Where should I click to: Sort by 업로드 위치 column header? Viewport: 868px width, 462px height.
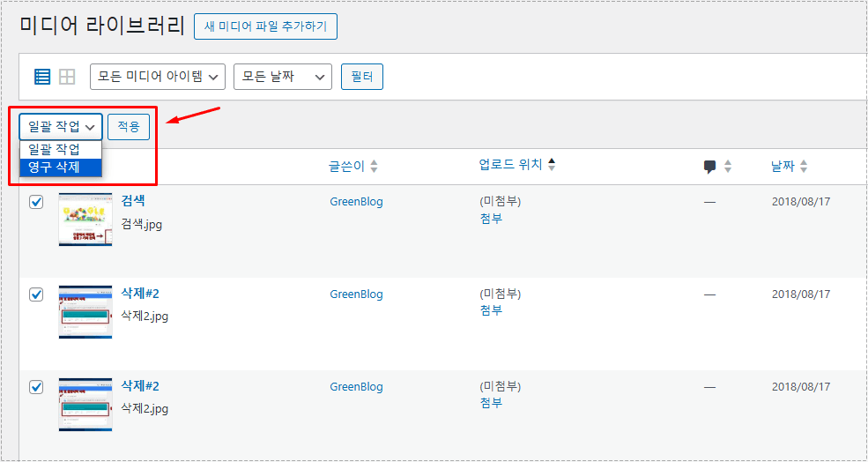[517, 165]
